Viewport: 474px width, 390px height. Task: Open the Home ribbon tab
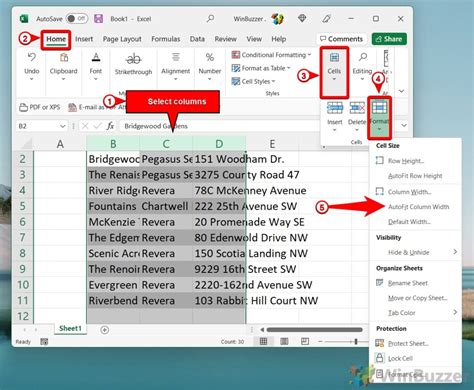[56, 39]
